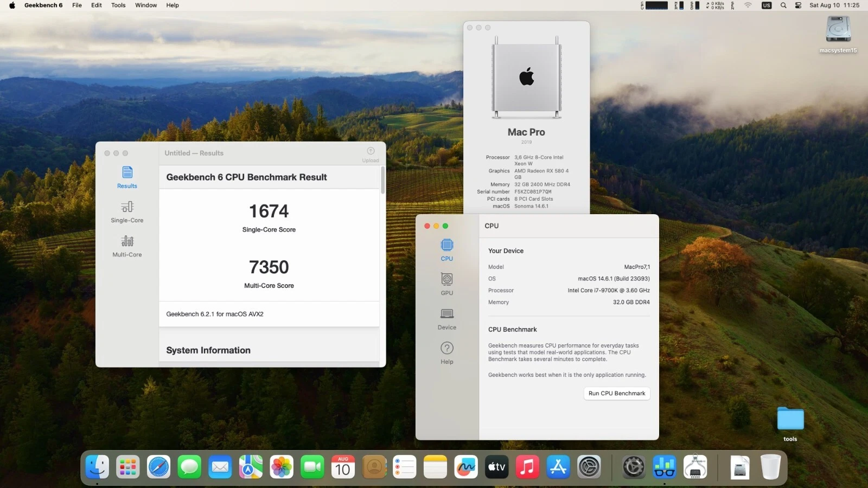Open the Device section in Geekbench
Image resolution: width=868 pixels, height=488 pixels.
pos(447,319)
